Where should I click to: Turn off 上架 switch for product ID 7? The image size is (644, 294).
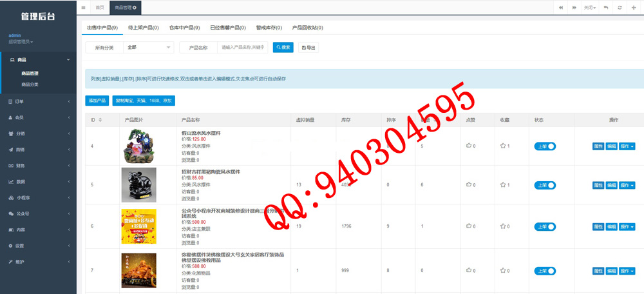[x=545, y=270]
